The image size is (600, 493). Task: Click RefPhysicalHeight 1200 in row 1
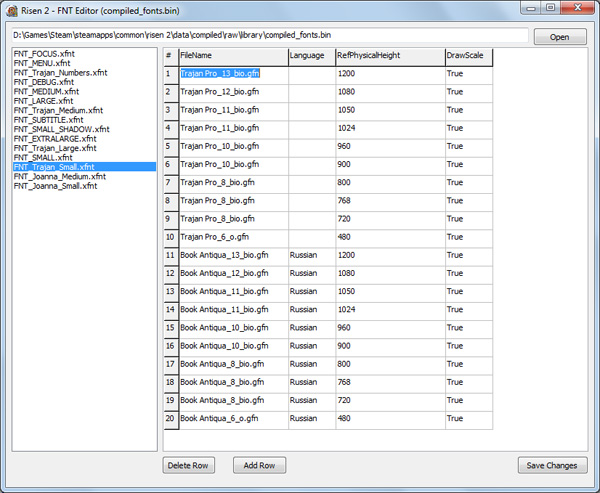pos(390,75)
